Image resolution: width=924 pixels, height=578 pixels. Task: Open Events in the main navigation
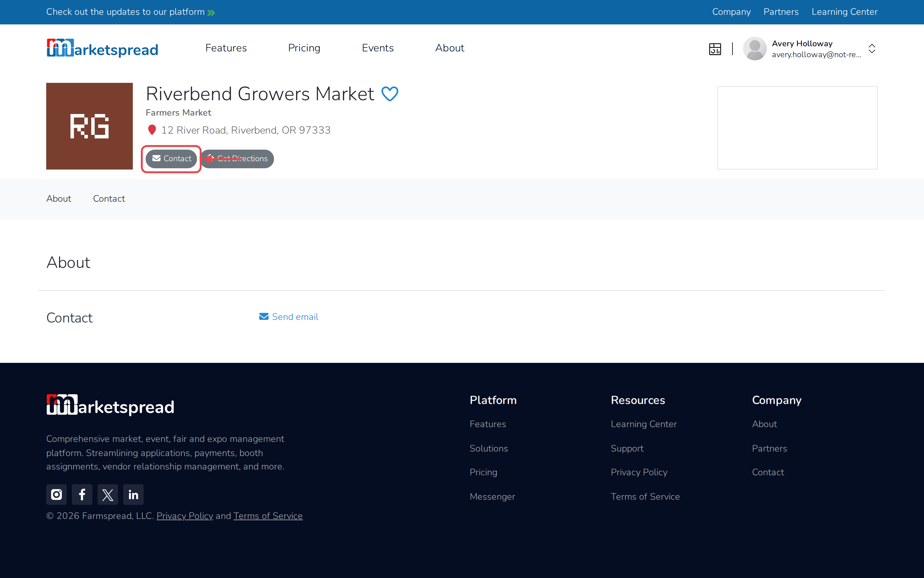(378, 48)
